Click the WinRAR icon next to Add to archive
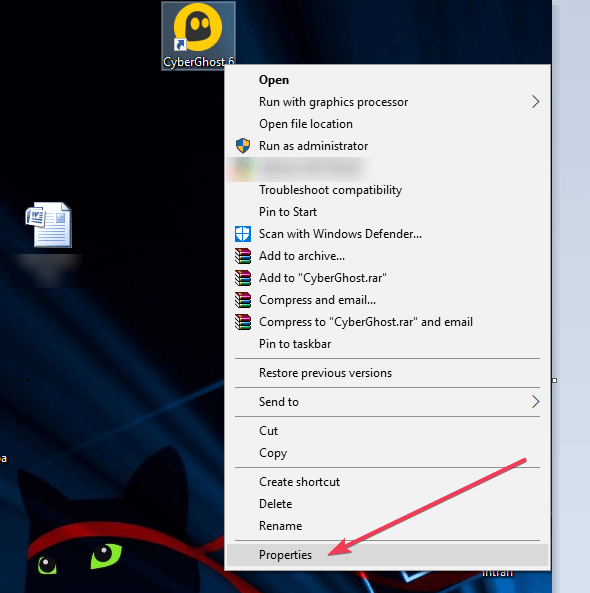Viewport: 590px width, 593px height. coord(243,256)
